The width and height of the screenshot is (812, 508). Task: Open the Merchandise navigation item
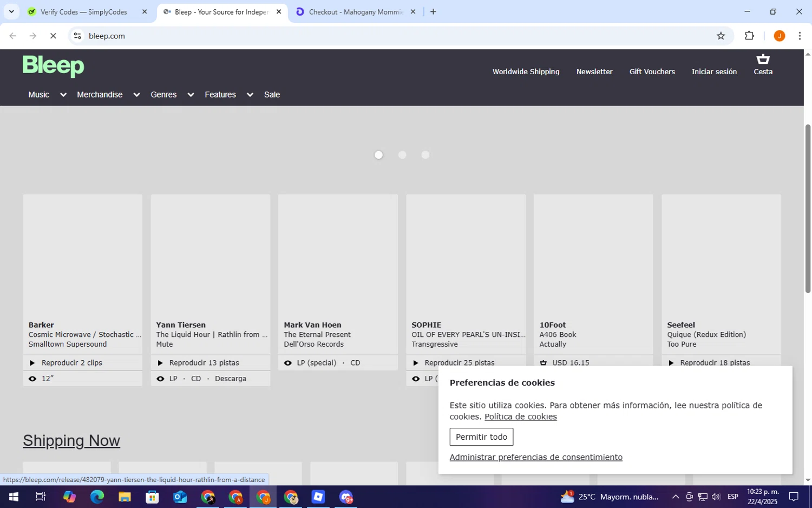[x=100, y=95]
